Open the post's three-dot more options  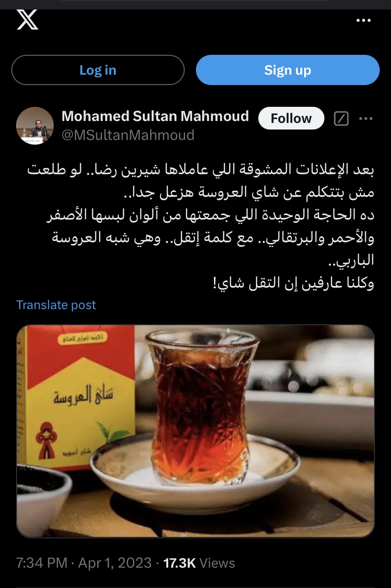[x=366, y=119]
